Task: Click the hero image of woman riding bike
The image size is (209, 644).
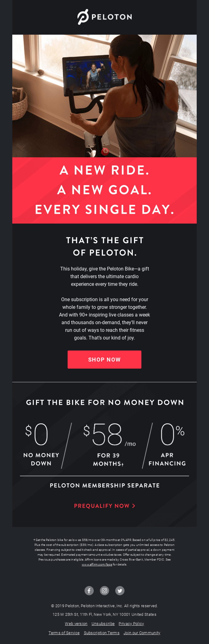Action: point(104,96)
